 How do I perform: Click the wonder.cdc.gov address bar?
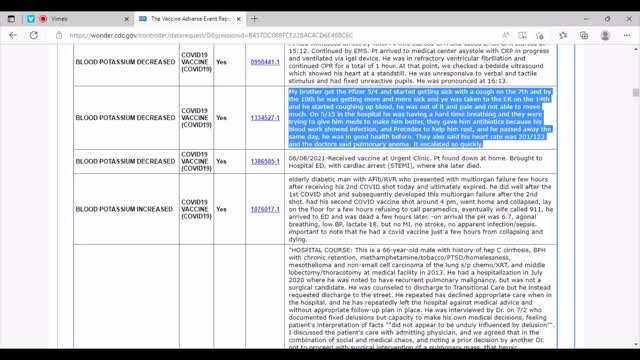282,36
